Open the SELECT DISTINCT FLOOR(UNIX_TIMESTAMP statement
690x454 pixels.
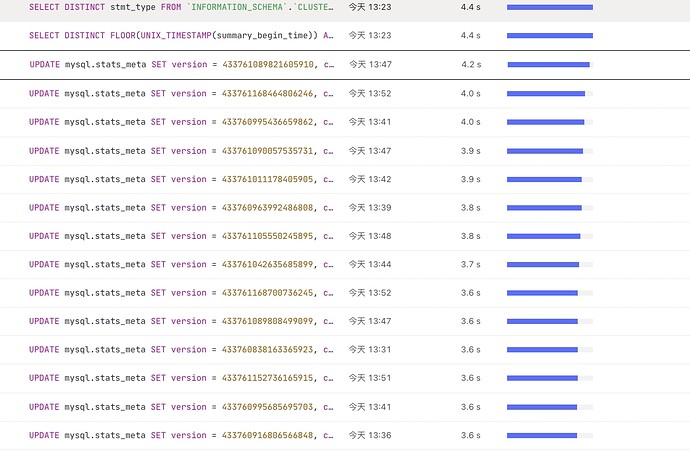tap(180, 36)
